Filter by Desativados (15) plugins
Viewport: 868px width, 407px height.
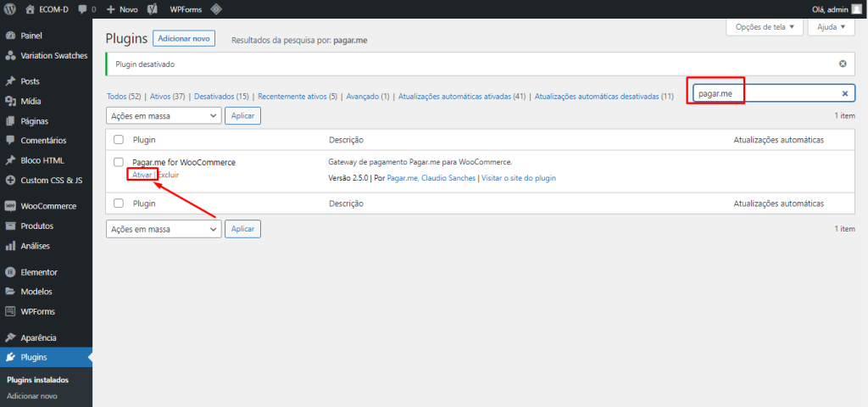(x=221, y=97)
